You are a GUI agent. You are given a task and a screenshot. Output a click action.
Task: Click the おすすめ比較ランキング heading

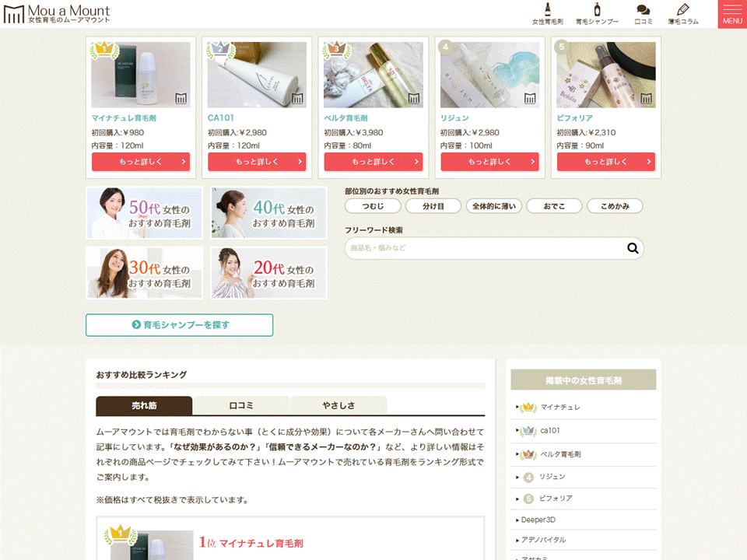click(x=142, y=375)
